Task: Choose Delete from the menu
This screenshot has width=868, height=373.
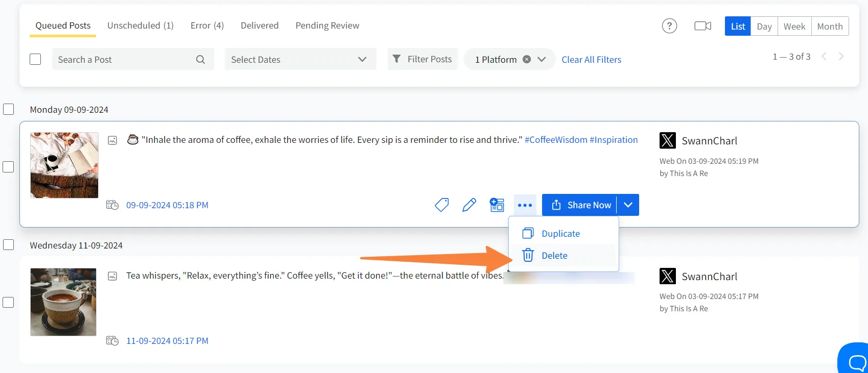Action: click(564, 256)
